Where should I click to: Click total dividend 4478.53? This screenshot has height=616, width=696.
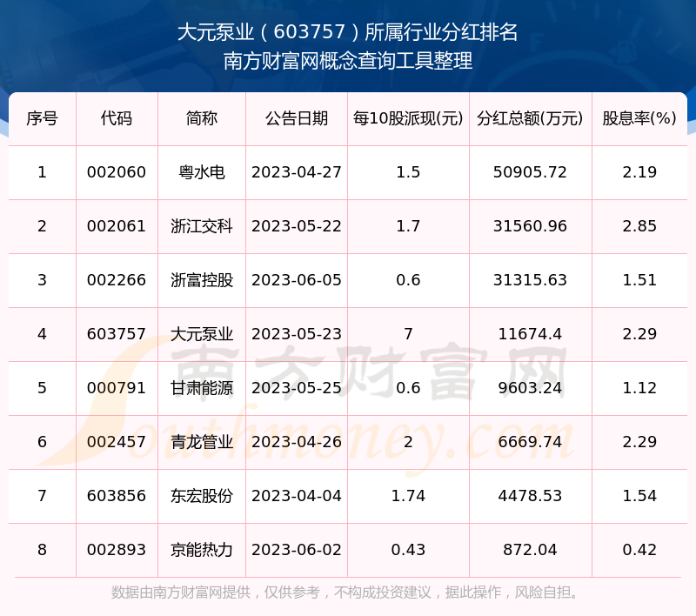tap(530, 496)
